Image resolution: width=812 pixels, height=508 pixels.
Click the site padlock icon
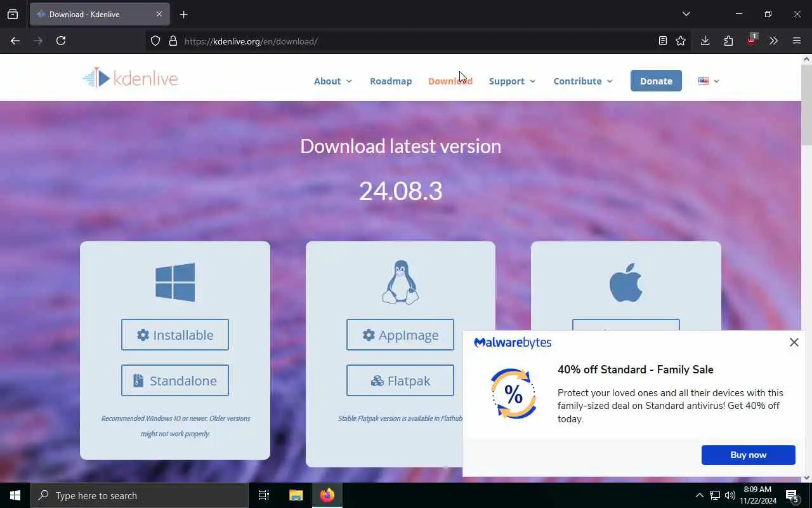(x=173, y=41)
